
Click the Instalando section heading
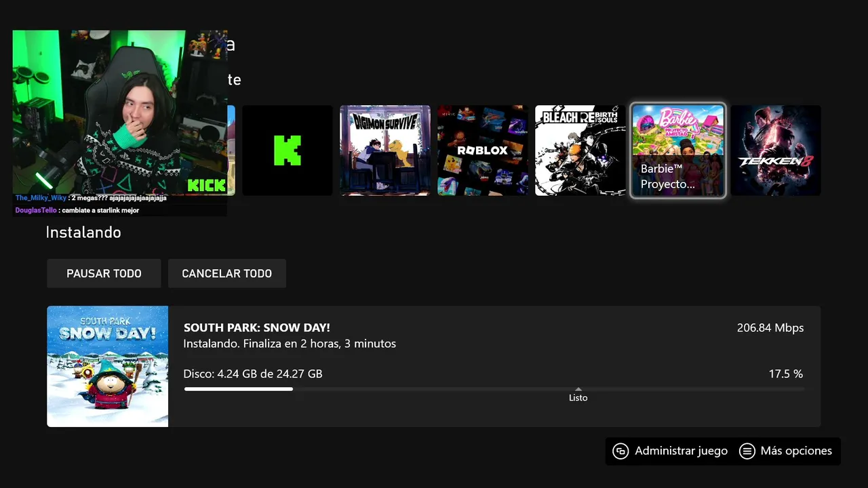(83, 232)
